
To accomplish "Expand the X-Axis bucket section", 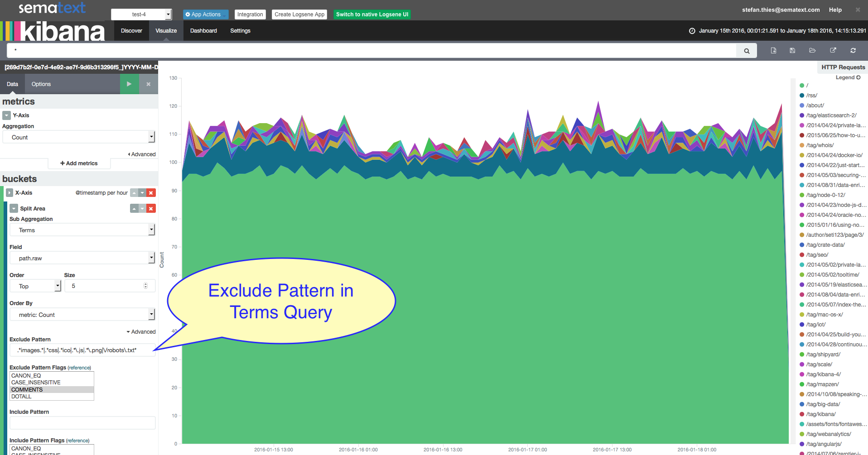I will (x=10, y=193).
